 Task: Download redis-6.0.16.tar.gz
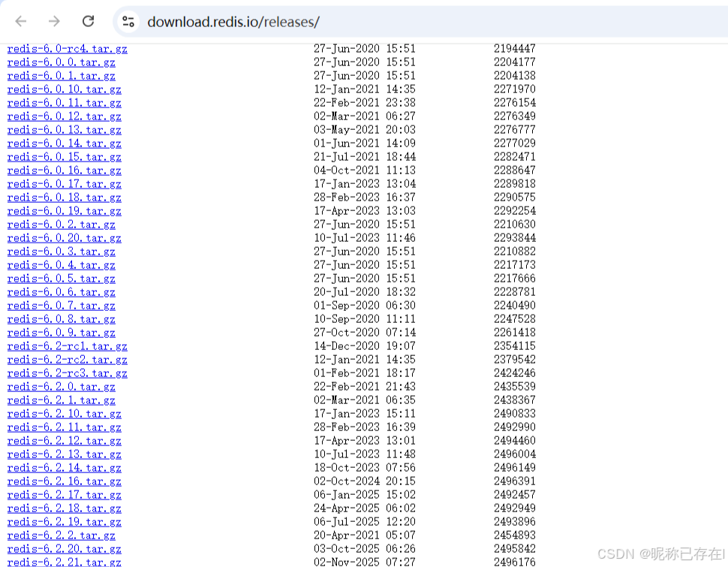tap(64, 170)
